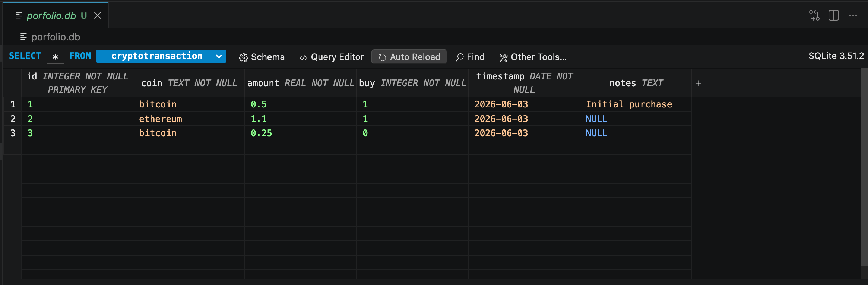Image resolution: width=868 pixels, height=285 pixels.
Task: Click the timestamp cell in row 2
Action: [524, 119]
